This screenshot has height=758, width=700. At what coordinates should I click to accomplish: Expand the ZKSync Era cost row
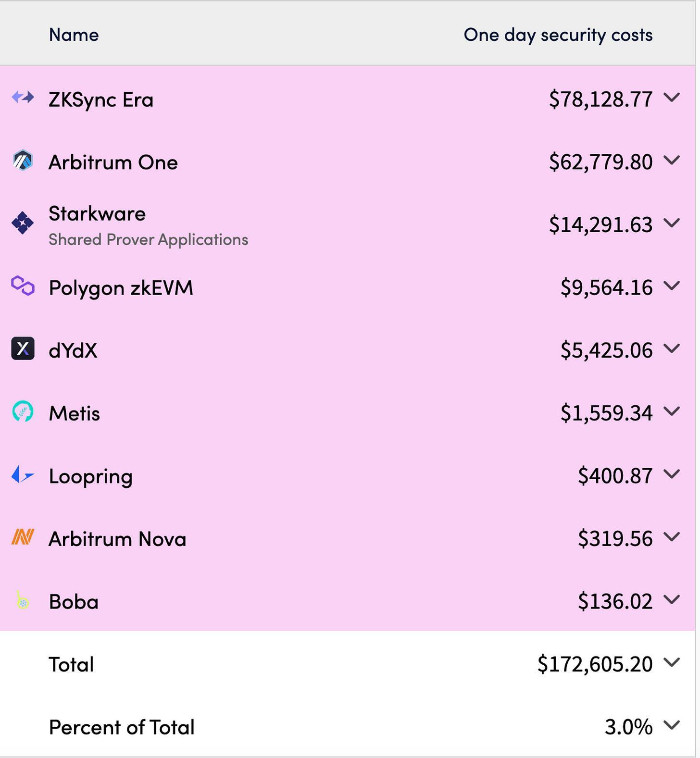(672, 98)
